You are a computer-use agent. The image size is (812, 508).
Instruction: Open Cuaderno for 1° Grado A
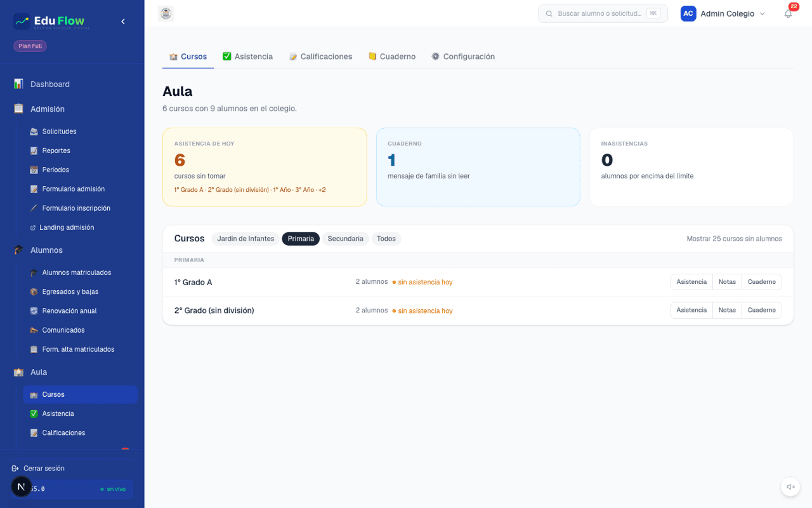tap(761, 282)
